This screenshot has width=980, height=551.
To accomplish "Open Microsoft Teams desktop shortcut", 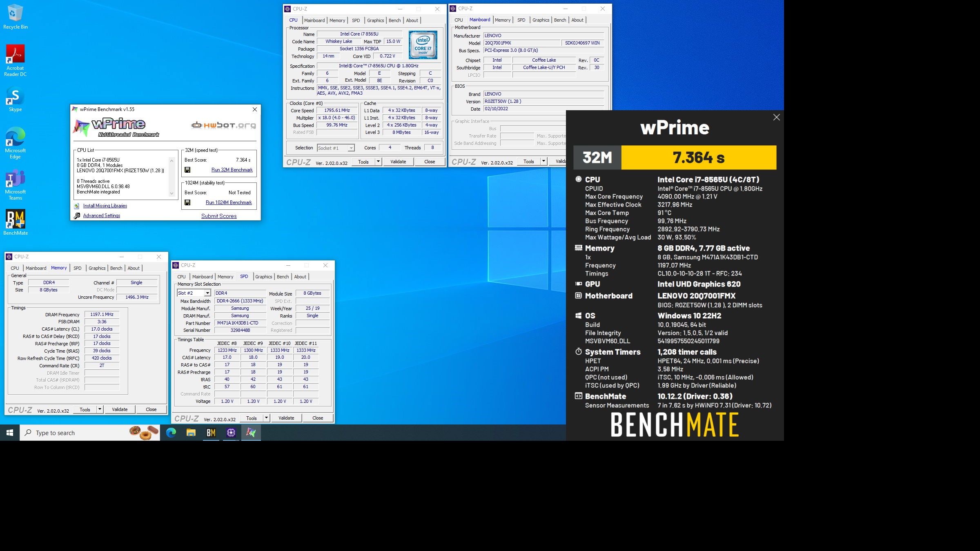I will pyautogui.click(x=15, y=184).
